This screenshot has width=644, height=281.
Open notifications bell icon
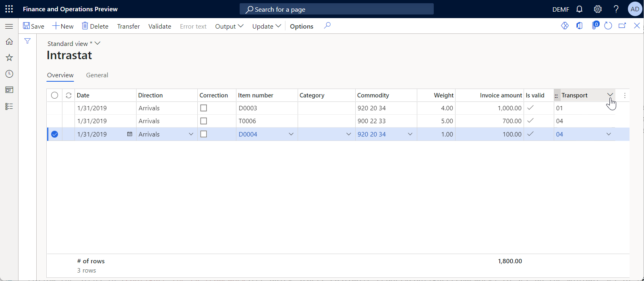tap(579, 9)
